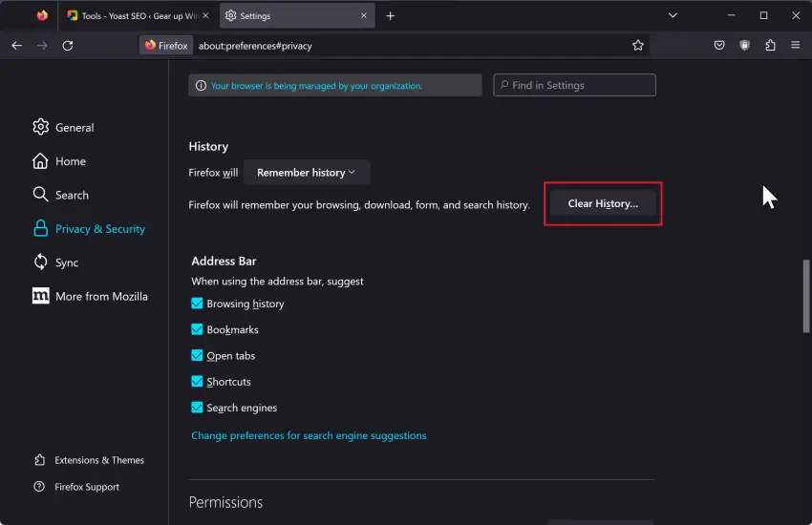Open the General settings category
812x525 pixels.
tap(63, 127)
